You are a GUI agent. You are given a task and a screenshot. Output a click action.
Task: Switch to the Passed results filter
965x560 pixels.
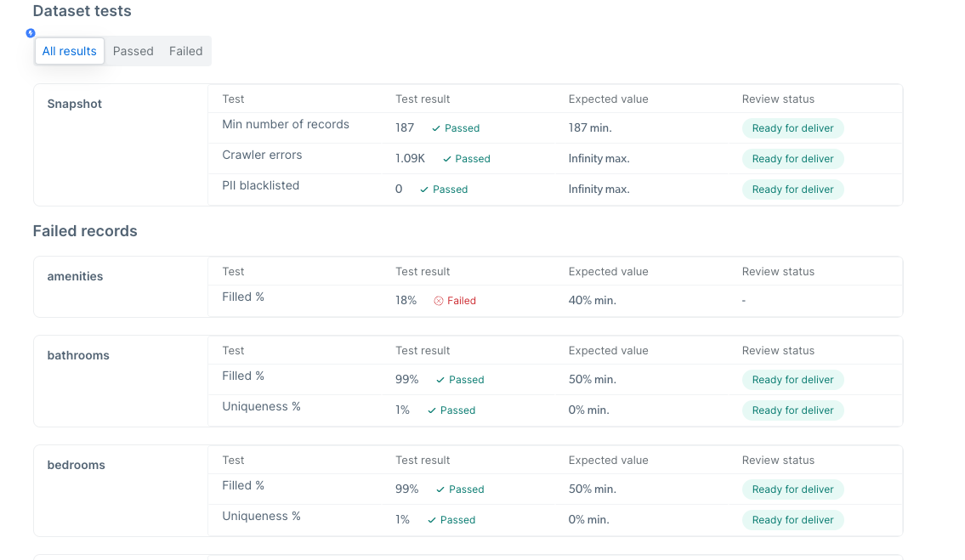[x=133, y=50]
